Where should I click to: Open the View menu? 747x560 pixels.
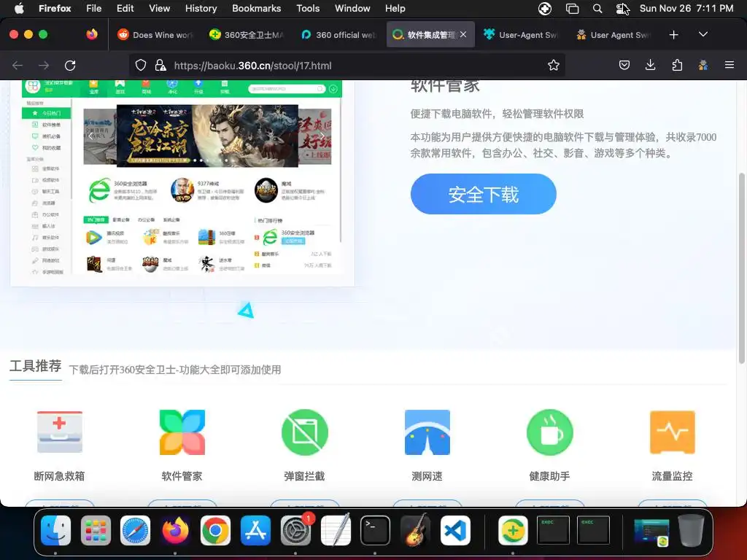click(159, 8)
